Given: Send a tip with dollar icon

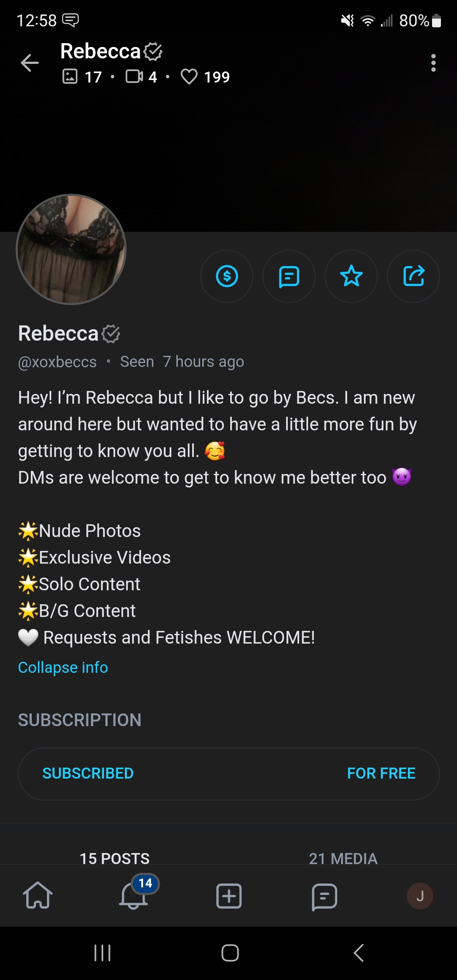Looking at the screenshot, I should [x=227, y=276].
